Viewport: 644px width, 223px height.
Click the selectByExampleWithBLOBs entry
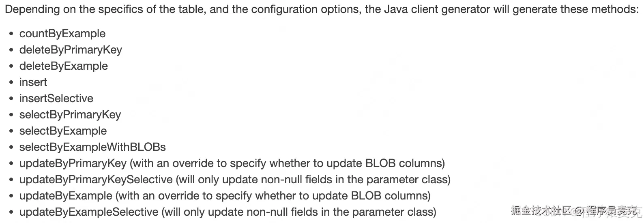pyautogui.click(x=92, y=147)
